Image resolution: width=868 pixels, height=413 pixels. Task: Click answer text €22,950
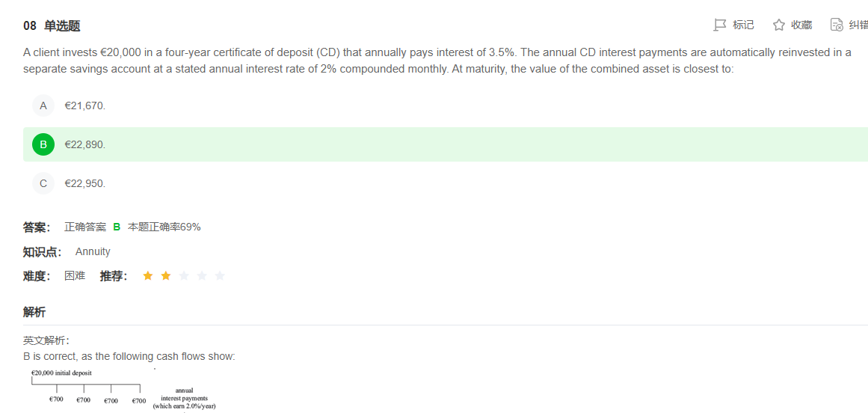(x=84, y=183)
